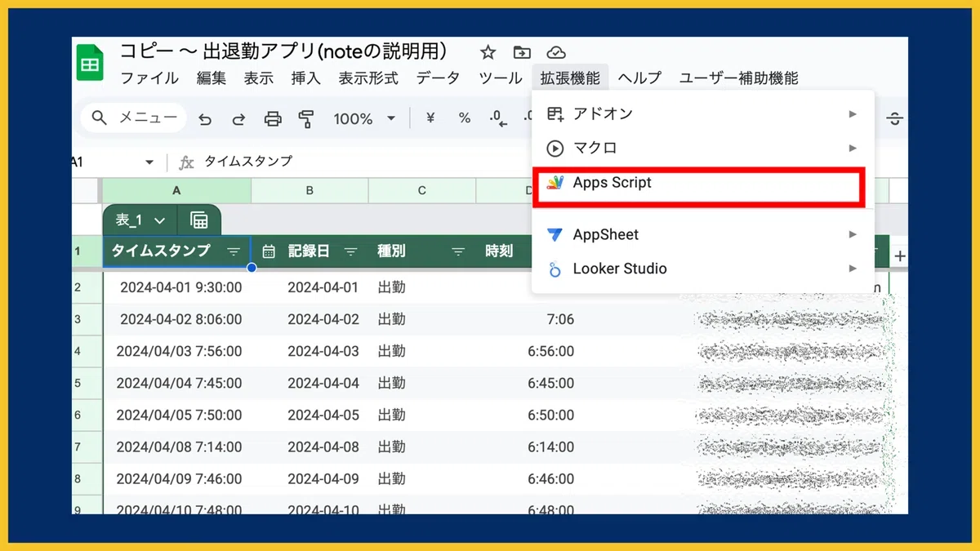
Task: Click the document title text
Action: point(283,51)
